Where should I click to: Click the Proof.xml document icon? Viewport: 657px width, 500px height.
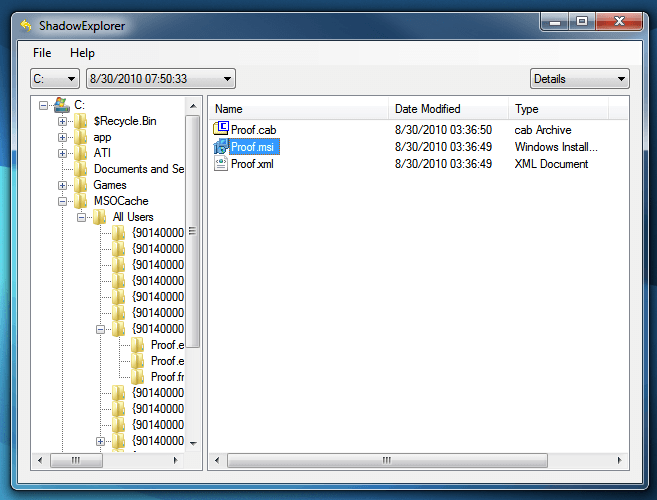221,164
